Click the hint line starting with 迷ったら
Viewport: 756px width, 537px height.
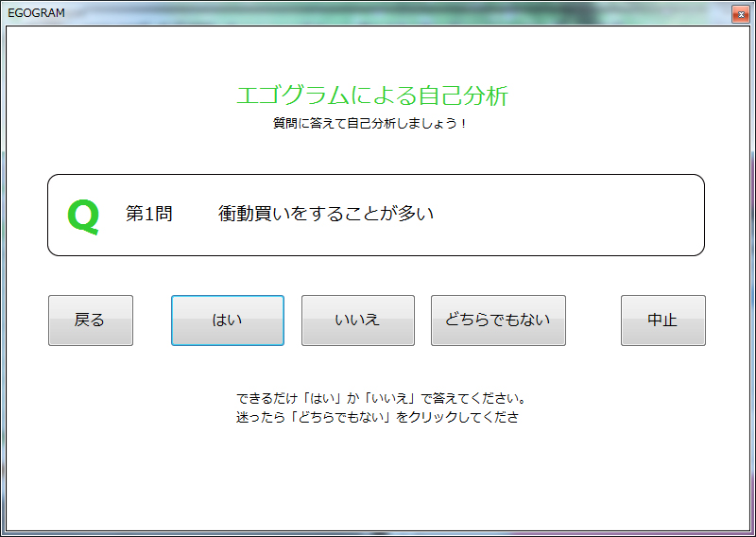click(x=377, y=417)
